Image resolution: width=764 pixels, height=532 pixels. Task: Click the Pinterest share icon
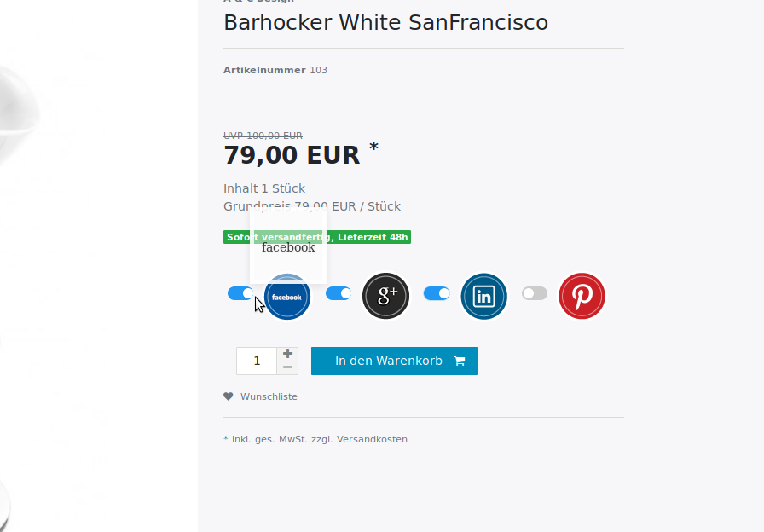(582, 296)
